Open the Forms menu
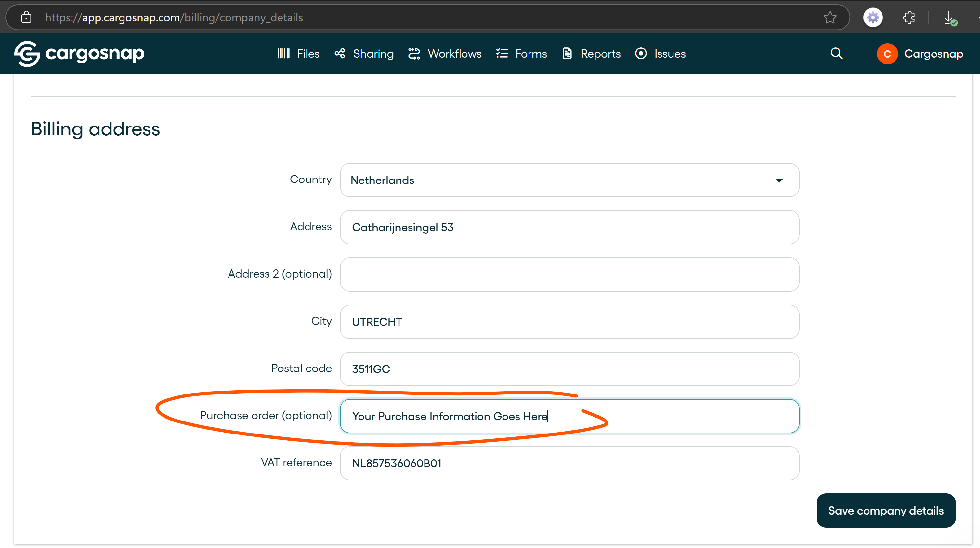The height and width of the screenshot is (548, 980). point(522,54)
